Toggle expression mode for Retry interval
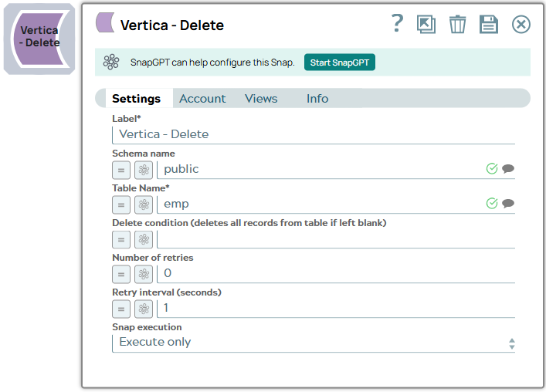The image size is (546, 392). tap(121, 309)
